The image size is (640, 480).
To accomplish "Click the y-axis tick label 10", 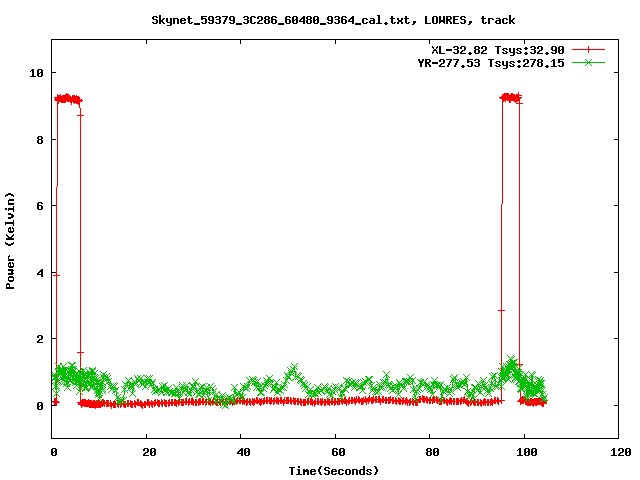I will click(x=36, y=73).
